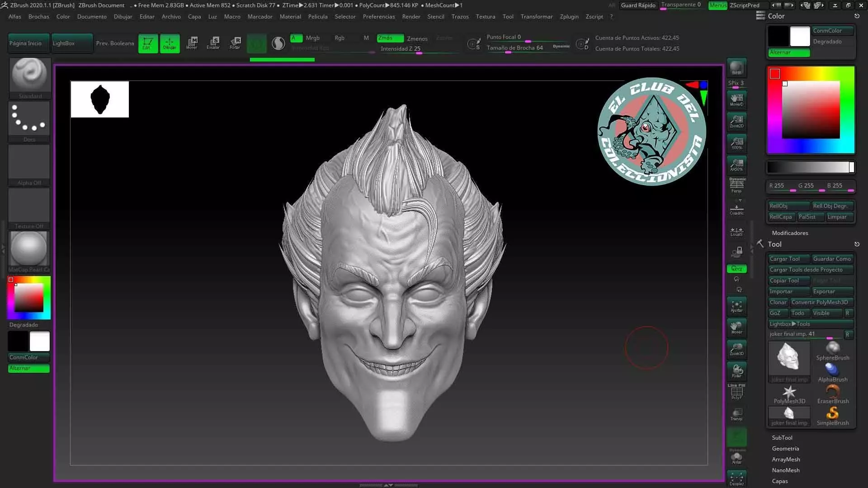This screenshot has width=868, height=488.
Task: Click the Alpha Off slot
Action: tap(29, 165)
